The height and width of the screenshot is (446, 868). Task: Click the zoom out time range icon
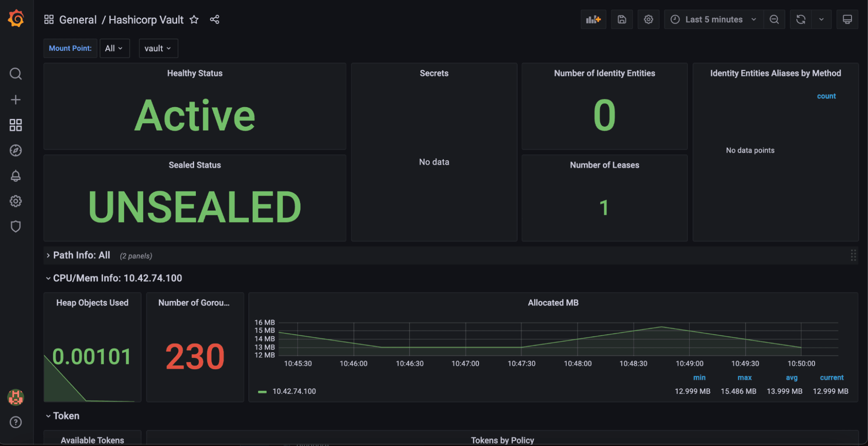click(774, 20)
